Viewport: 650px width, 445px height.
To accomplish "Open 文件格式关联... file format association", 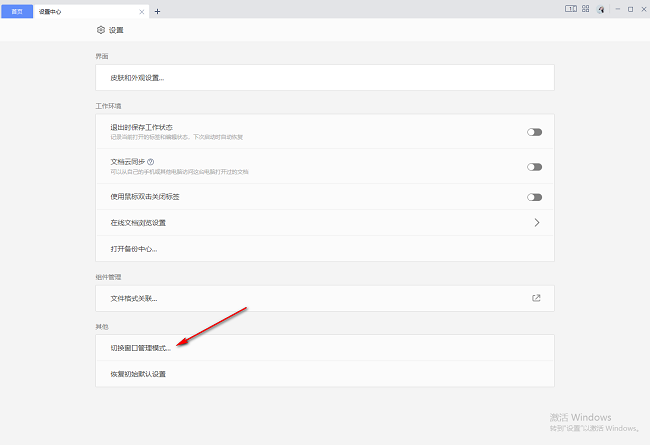I will pos(325,298).
